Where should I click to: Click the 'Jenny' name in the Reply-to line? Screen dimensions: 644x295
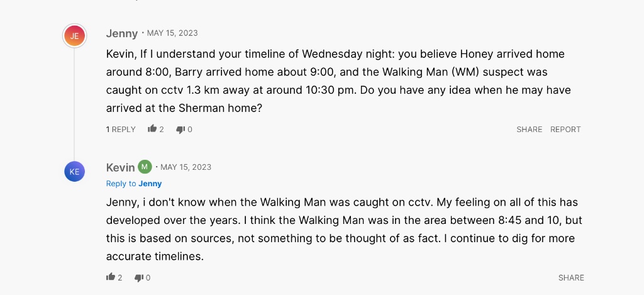click(150, 184)
